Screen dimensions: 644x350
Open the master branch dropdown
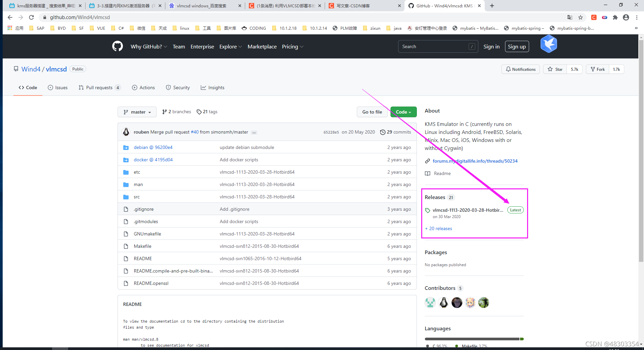[137, 112]
